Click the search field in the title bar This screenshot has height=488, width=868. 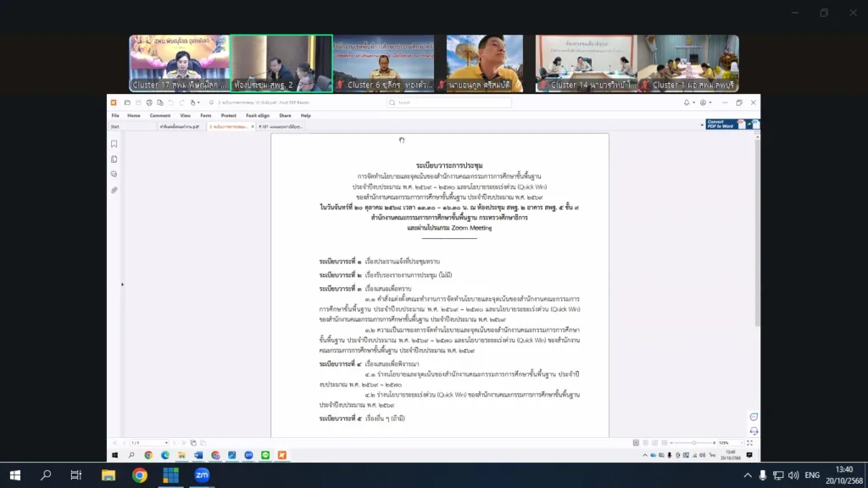pyautogui.click(x=449, y=103)
